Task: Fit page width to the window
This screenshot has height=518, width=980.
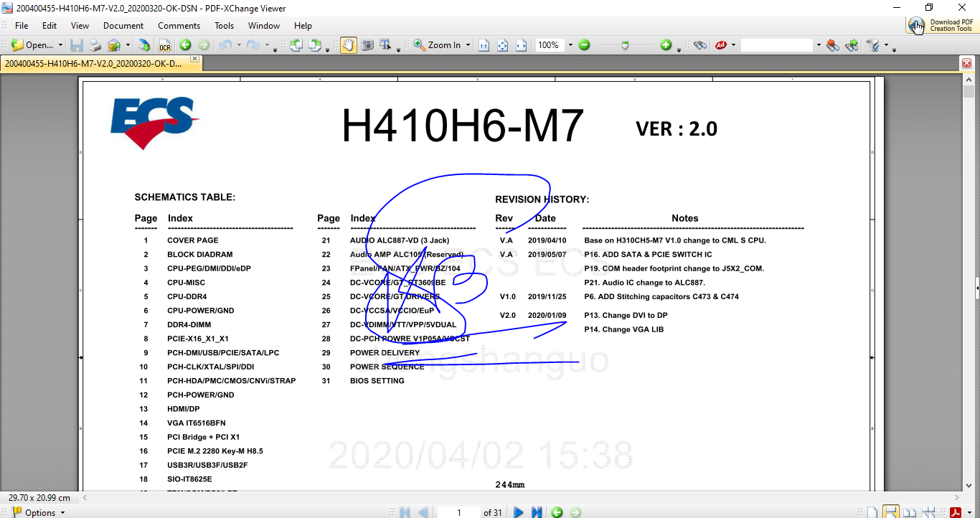Action: pos(521,44)
